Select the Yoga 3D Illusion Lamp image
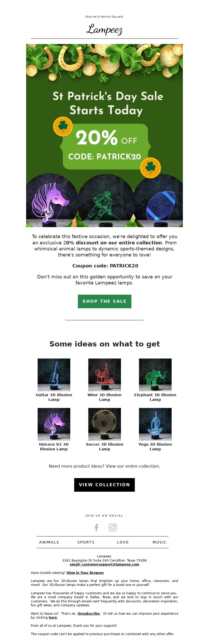This screenshot has width=209, height=644. (155, 424)
